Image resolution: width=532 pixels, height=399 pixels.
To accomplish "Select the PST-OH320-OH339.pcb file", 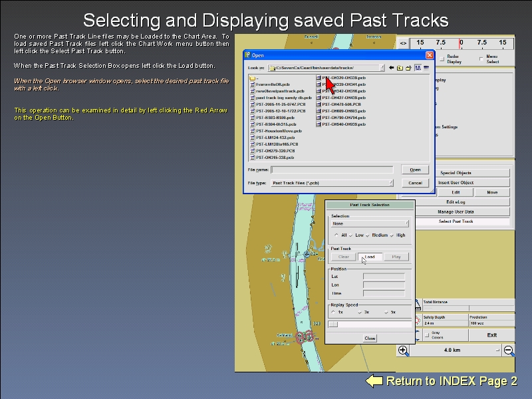I will [x=343, y=78].
